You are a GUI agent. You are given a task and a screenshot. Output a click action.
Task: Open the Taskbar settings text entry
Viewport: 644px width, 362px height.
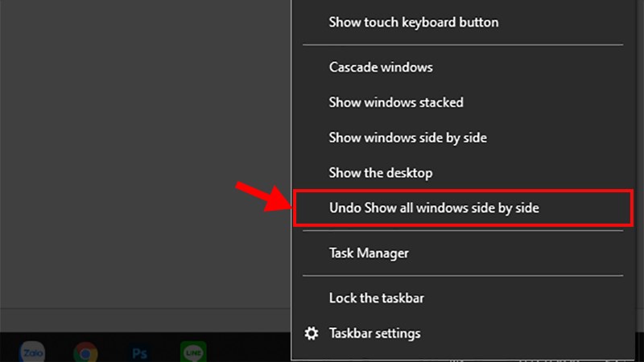pos(374,333)
